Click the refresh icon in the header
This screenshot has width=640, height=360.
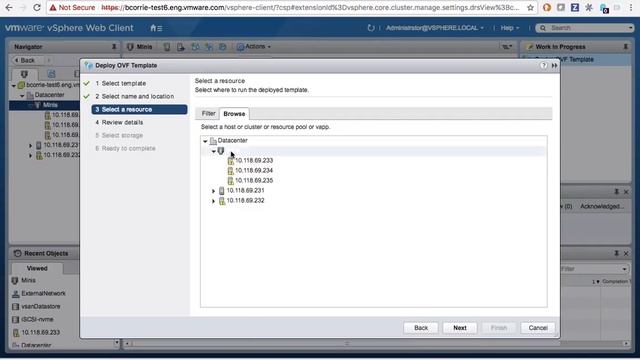(371, 28)
